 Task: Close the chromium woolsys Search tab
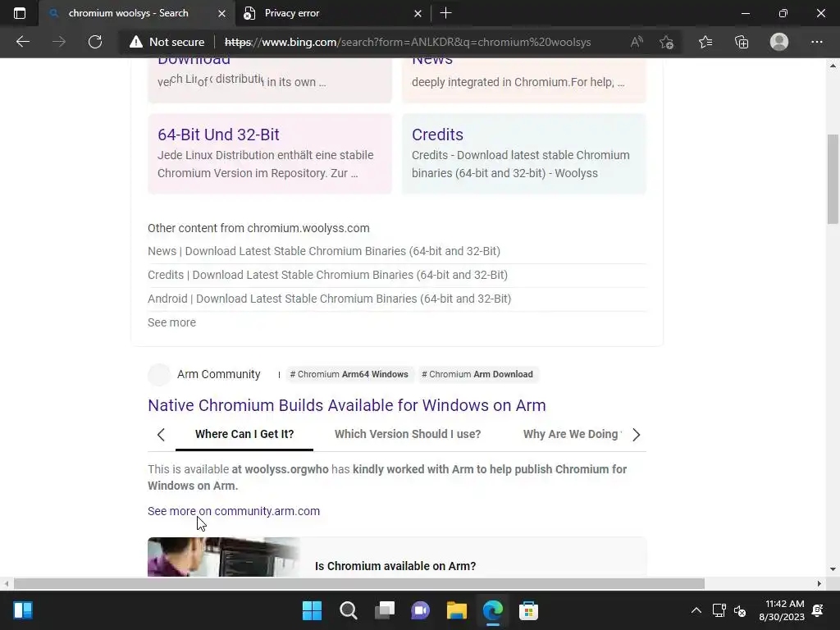[x=221, y=13]
